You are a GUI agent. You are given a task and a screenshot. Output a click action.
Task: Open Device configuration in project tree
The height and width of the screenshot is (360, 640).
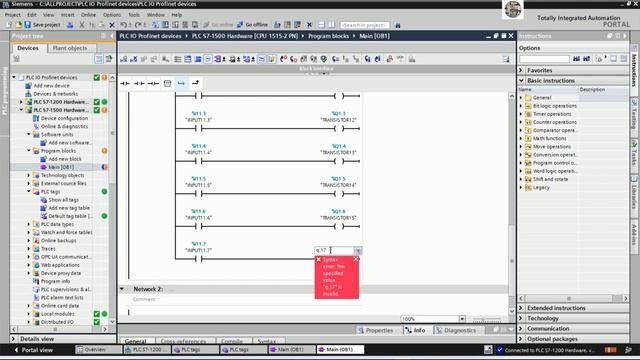click(64, 118)
